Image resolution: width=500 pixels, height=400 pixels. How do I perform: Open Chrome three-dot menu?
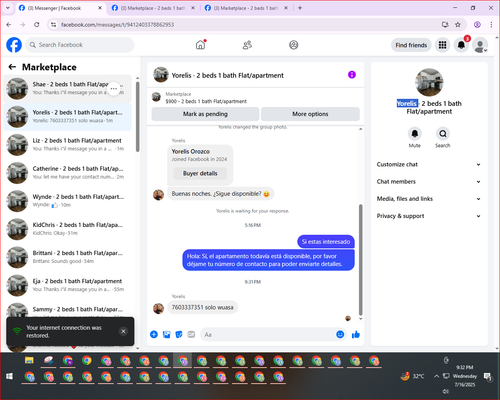[x=491, y=25]
